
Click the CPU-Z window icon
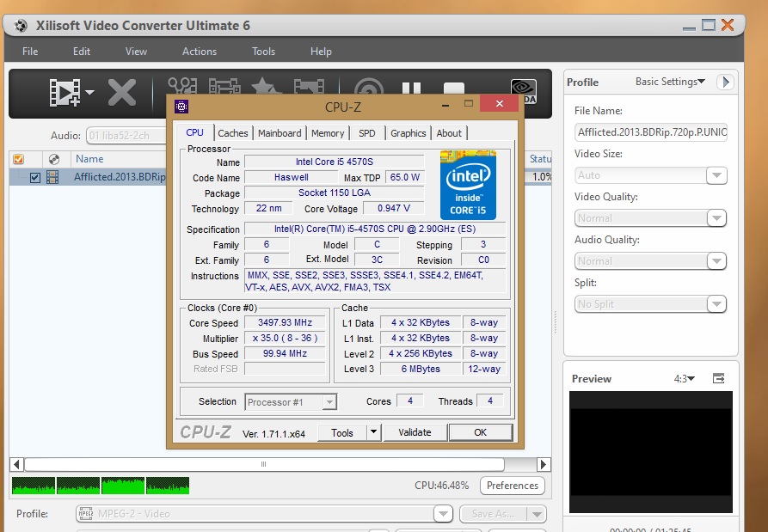181,107
